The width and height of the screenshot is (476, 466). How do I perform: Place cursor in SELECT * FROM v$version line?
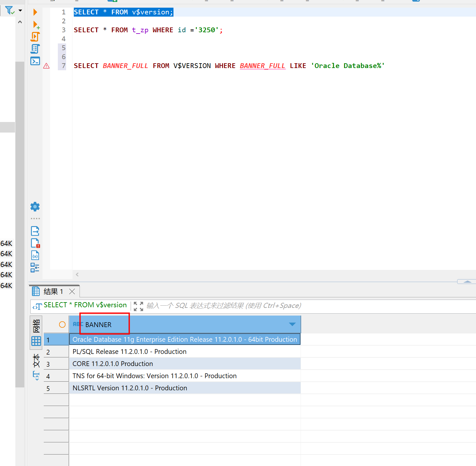point(123,12)
